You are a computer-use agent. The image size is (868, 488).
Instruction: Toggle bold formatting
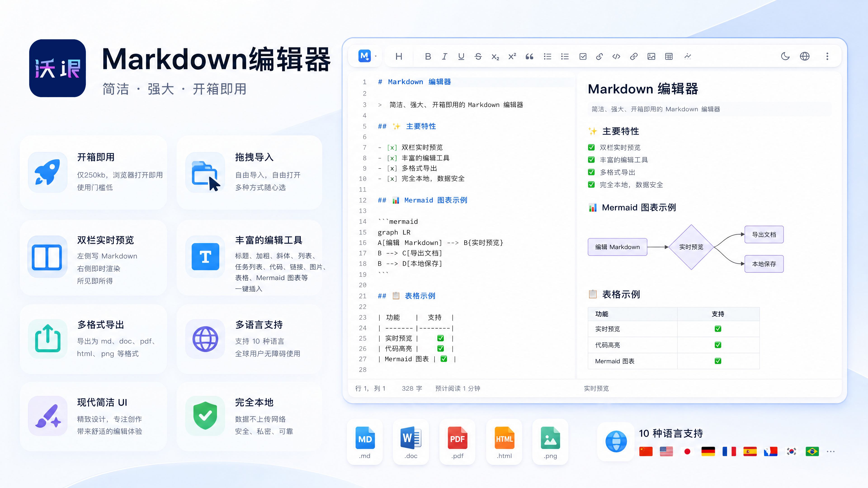tap(428, 56)
